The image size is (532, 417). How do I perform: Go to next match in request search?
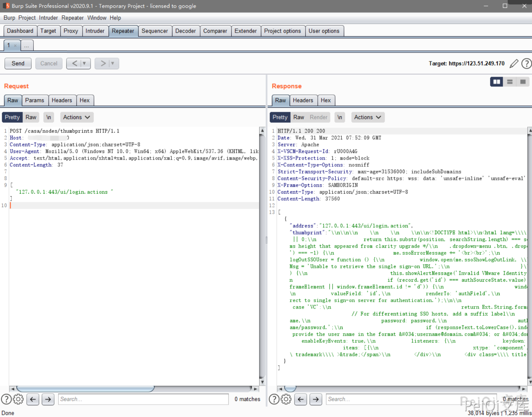[48, 399]
